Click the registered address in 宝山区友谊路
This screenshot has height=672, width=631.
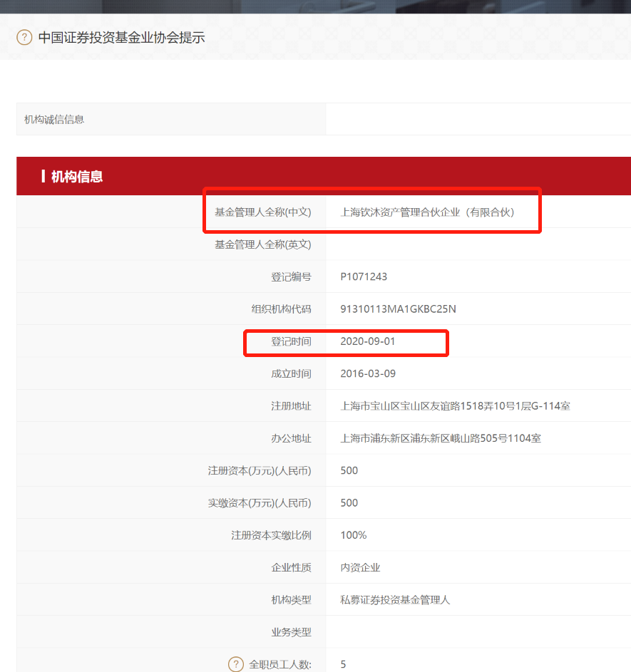click(x=455, y=406)
